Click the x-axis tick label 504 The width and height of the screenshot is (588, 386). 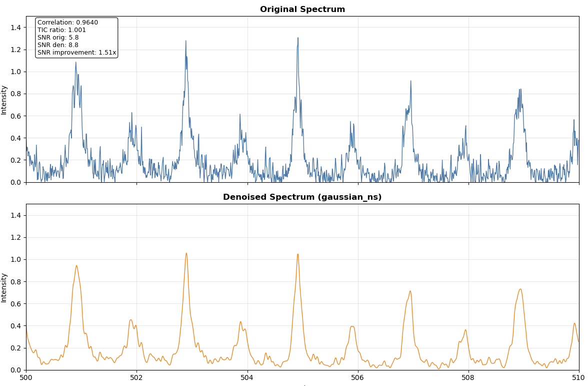tap(247, 377)
